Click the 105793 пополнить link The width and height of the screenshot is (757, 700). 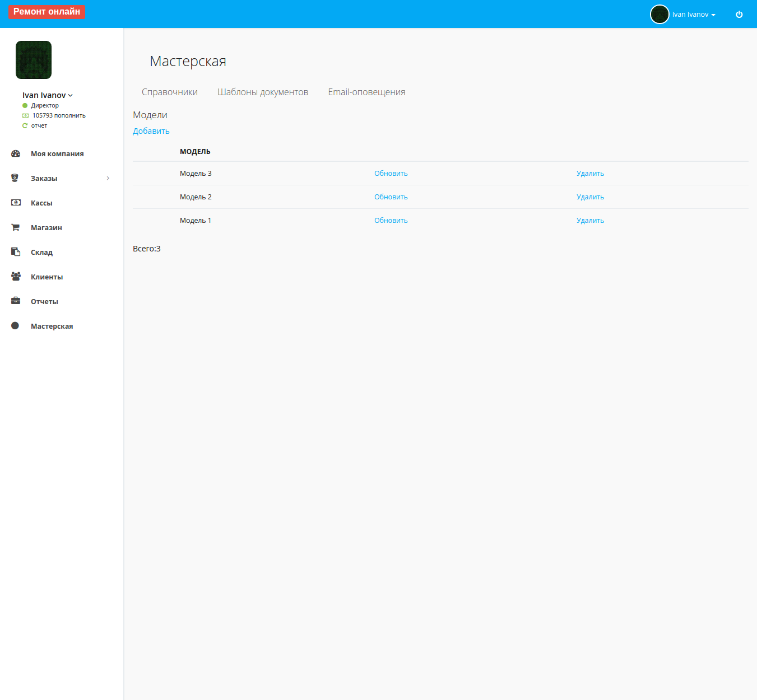59,115
